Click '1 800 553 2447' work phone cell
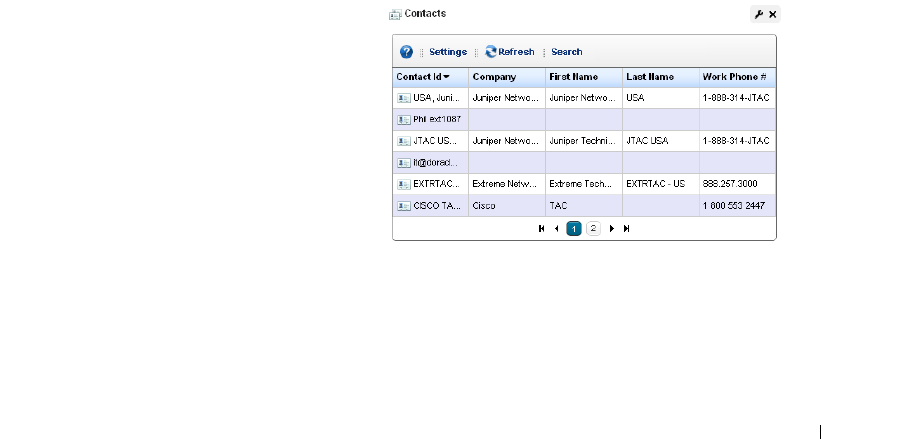 point(738,205)
